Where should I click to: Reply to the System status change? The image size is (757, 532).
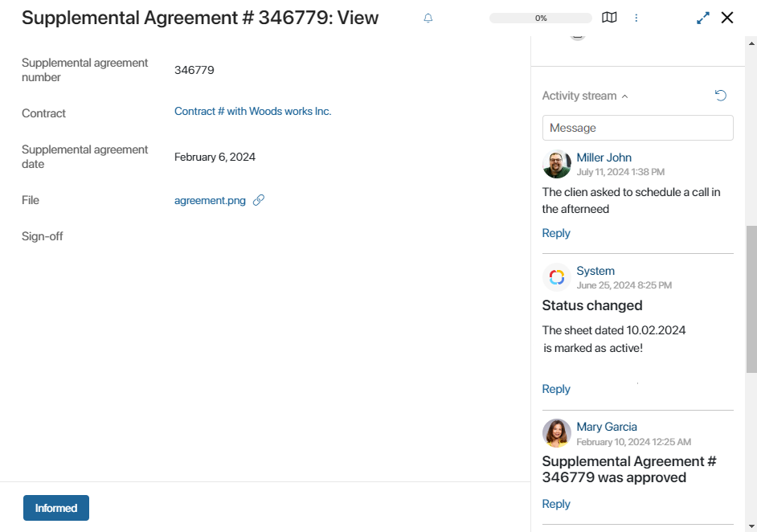[x=556, y=389]
